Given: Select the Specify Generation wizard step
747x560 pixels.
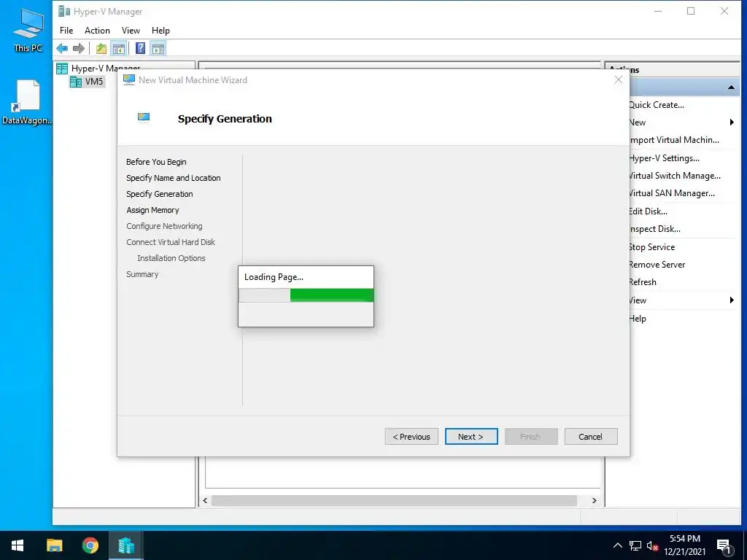Looking at the screenshot, I should tap(160, 194).
